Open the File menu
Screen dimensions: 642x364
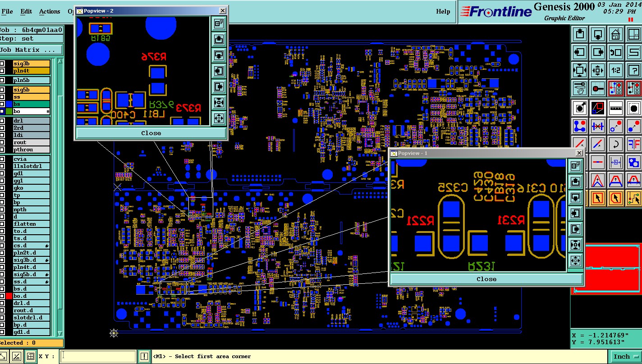pyautogui.click(x=7, y=11)
